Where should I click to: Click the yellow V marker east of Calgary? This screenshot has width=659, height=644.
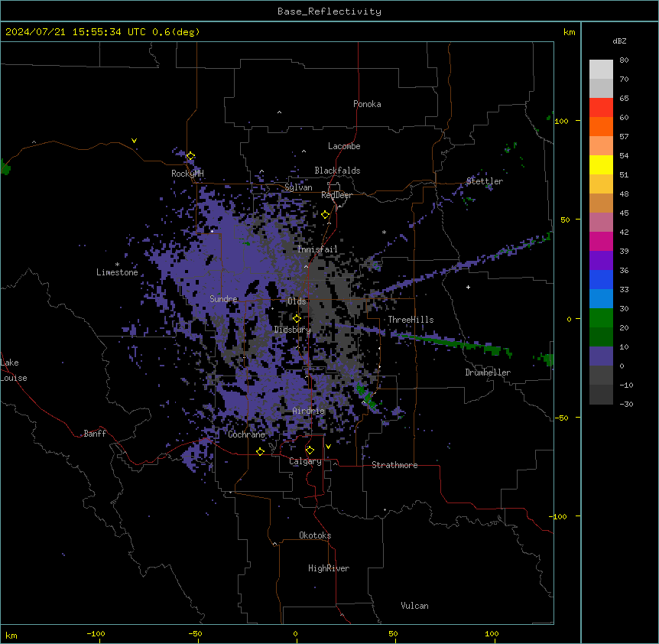(328, 447)
